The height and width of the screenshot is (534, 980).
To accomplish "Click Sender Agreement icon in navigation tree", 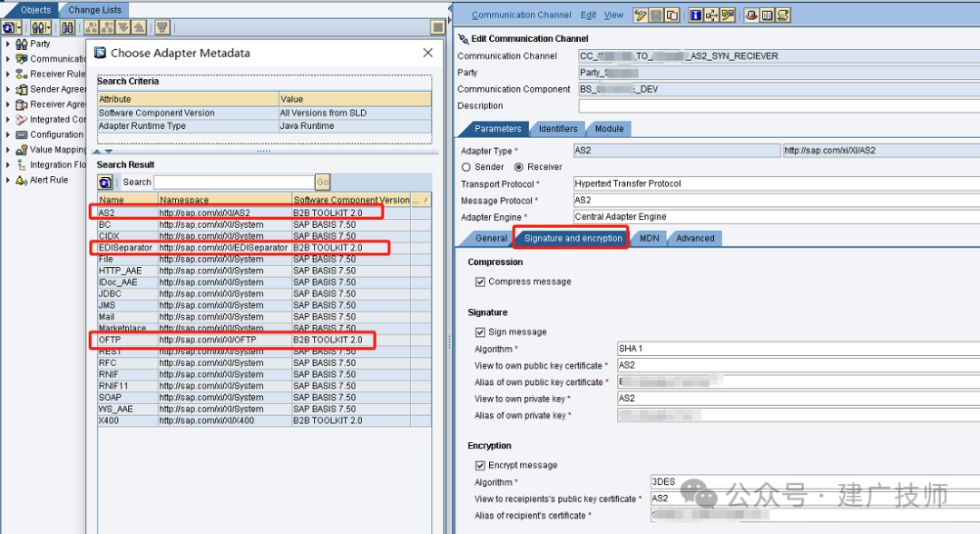I will pos(21,89).
